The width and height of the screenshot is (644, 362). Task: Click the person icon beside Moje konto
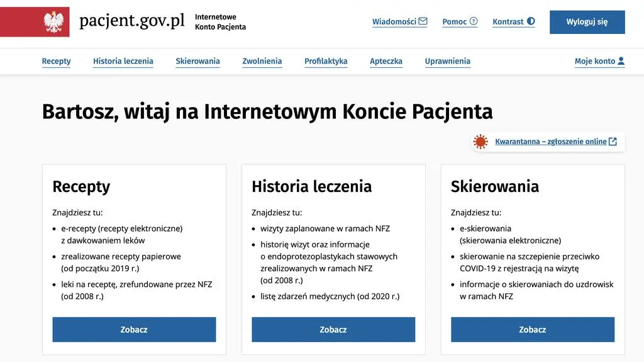[621, 61]
